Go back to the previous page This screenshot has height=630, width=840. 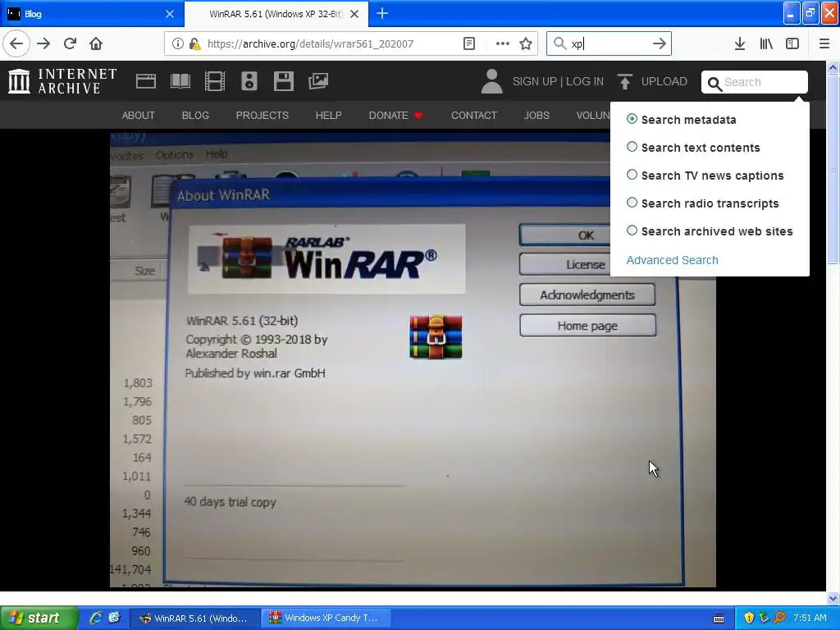[x=16, y=43]
